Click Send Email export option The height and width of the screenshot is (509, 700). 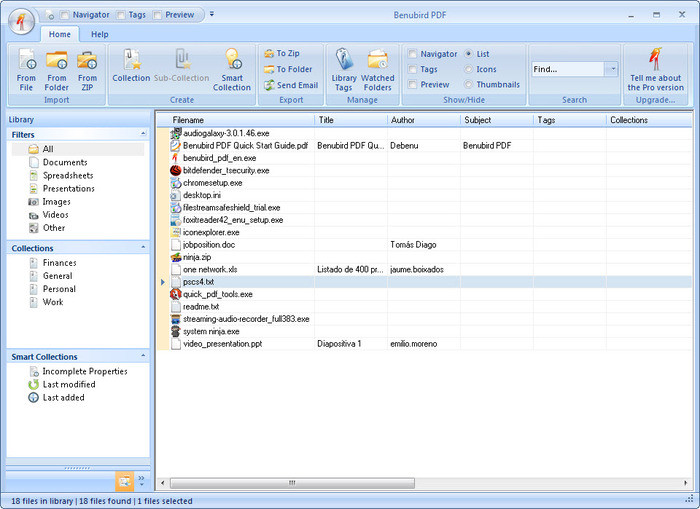pyautogui.click(x=291, y=85)
